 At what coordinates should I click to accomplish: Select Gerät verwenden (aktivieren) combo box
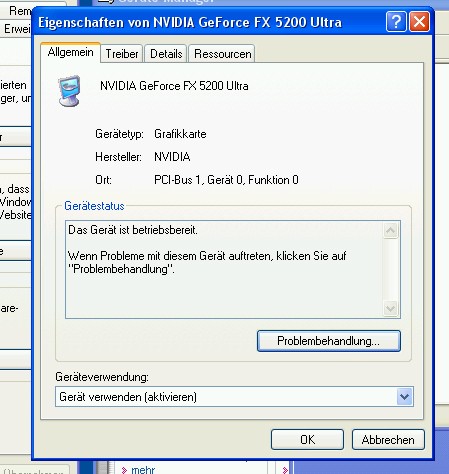pos(234,397)
